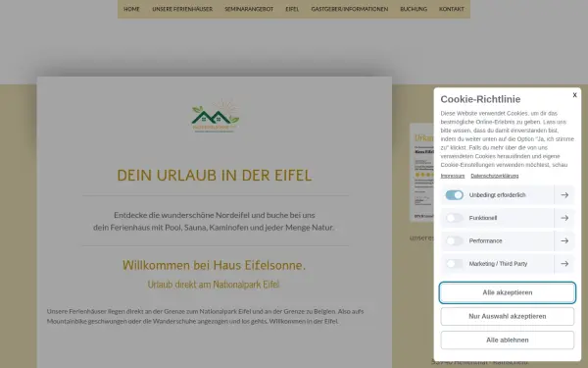Click Nur Auswahl akzeptieren button
Screen dimensions: 588x368
tap(508, 317)
